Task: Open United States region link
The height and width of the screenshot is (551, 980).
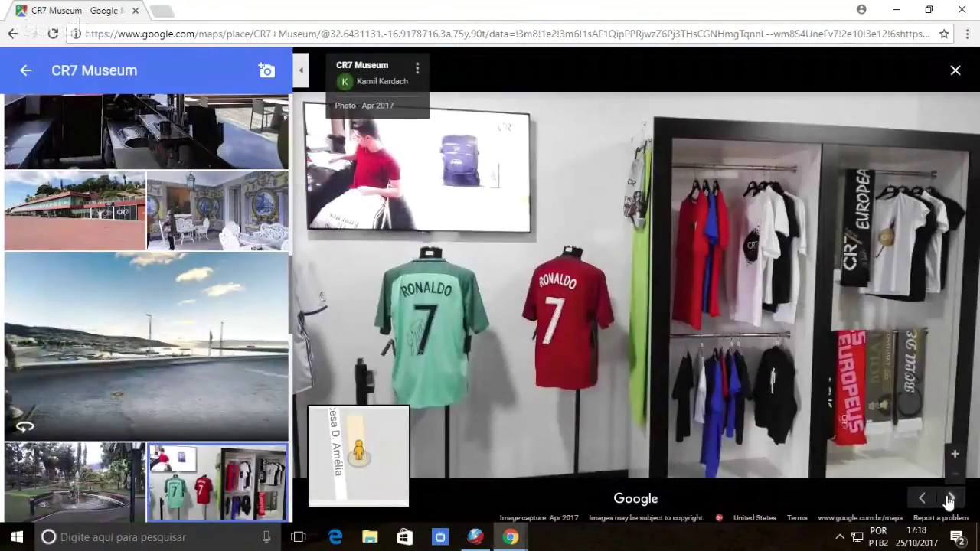Action: [754, 518]
